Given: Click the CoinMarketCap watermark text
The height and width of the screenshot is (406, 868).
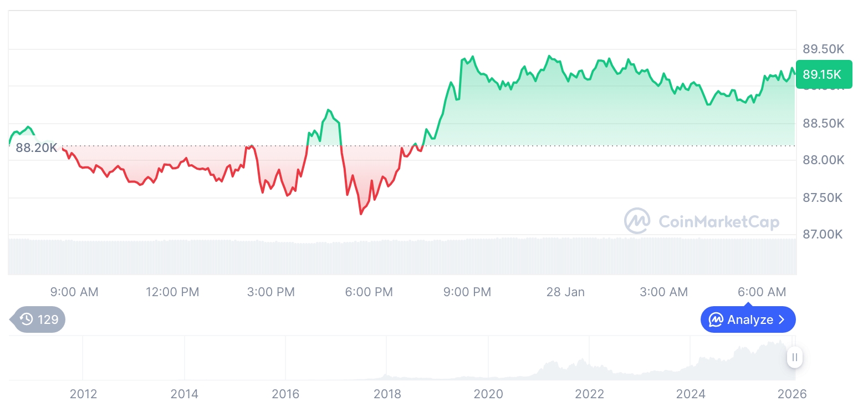Looking at the screenshot, I should [718, 222].
